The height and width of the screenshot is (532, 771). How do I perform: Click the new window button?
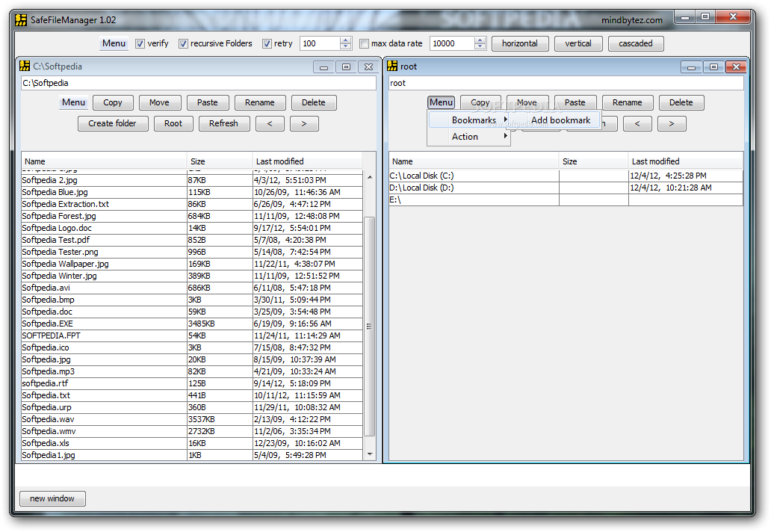pos(52,498)
